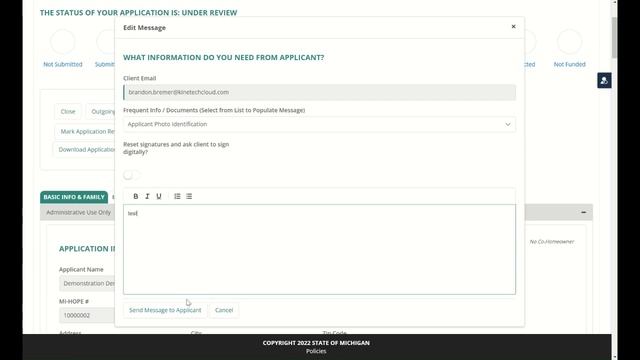Apply italic formatting in message editor
This screenshot has height=360, width=640.
tap(147, 196)
